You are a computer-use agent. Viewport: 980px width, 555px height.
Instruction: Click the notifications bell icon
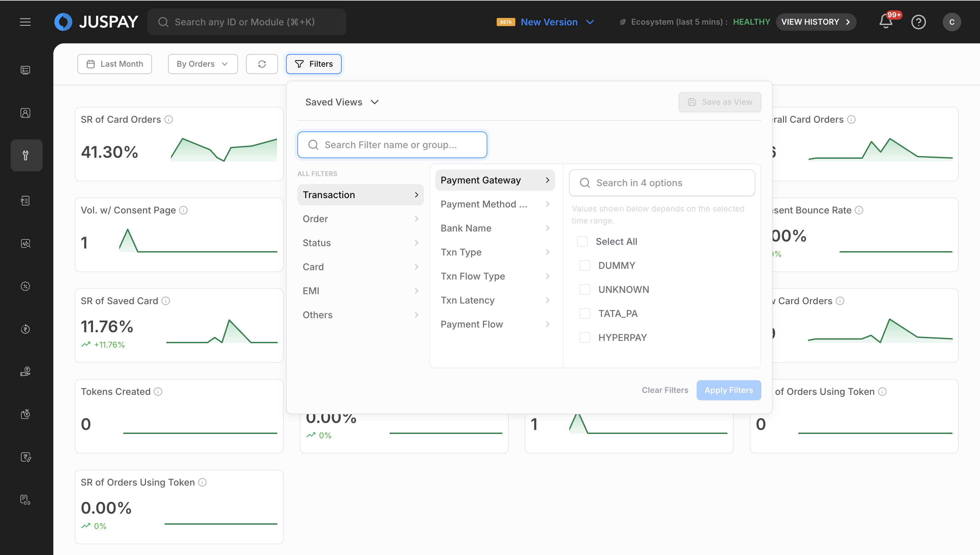pos(886,22)
